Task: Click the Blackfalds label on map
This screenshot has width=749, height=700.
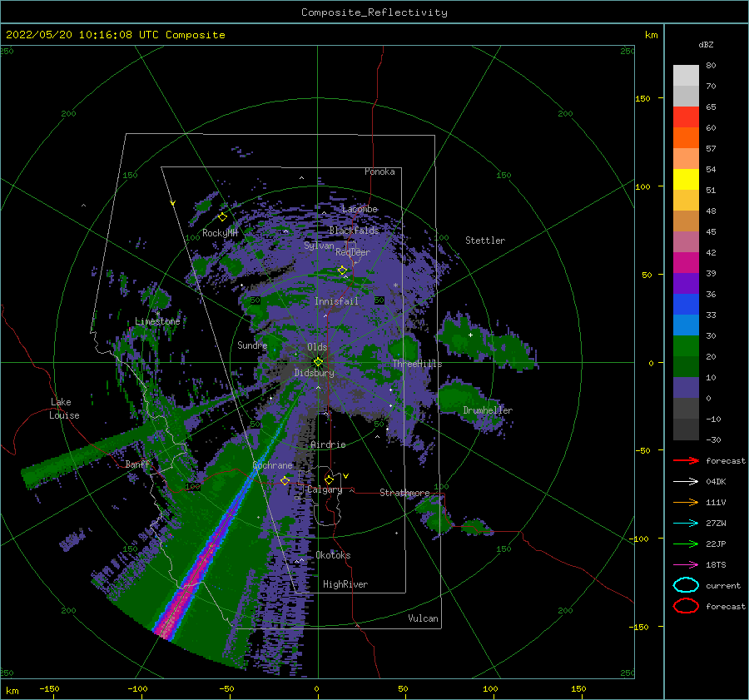Action: click(x=354, y=231)
